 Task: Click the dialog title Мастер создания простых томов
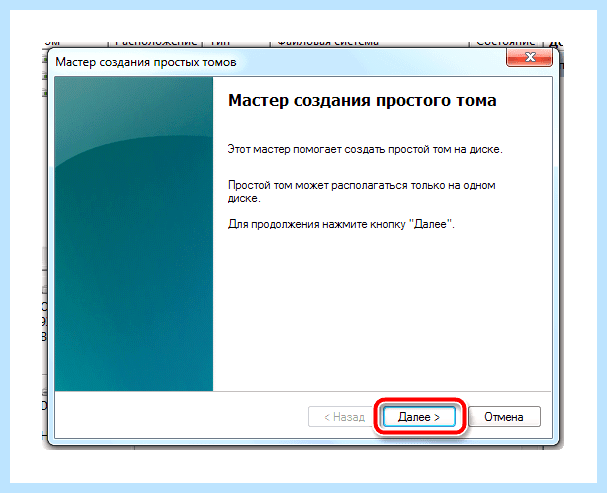pos(146,62)
